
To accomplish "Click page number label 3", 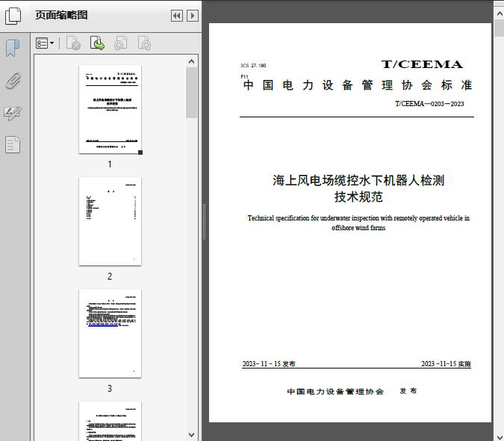I will [110, 389].
